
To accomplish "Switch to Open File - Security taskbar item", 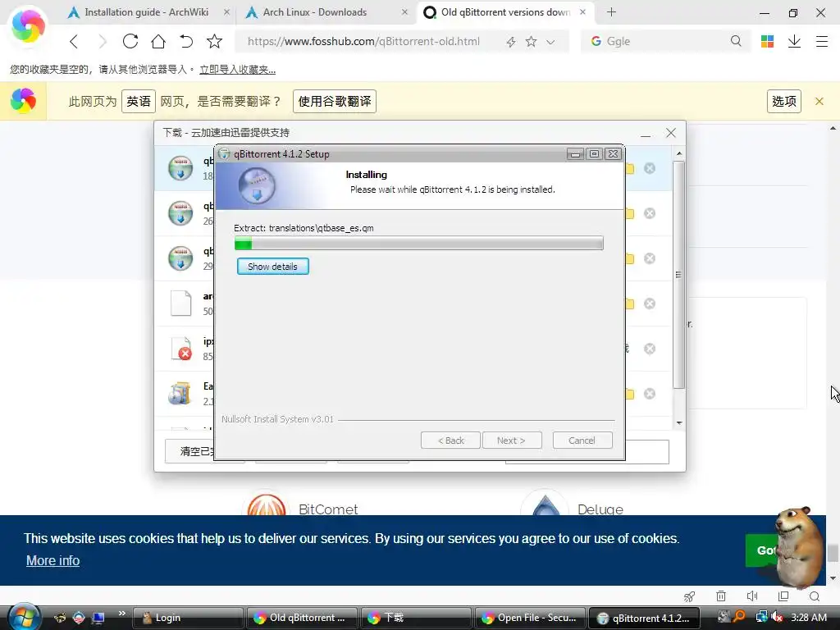I will point(530,618).
